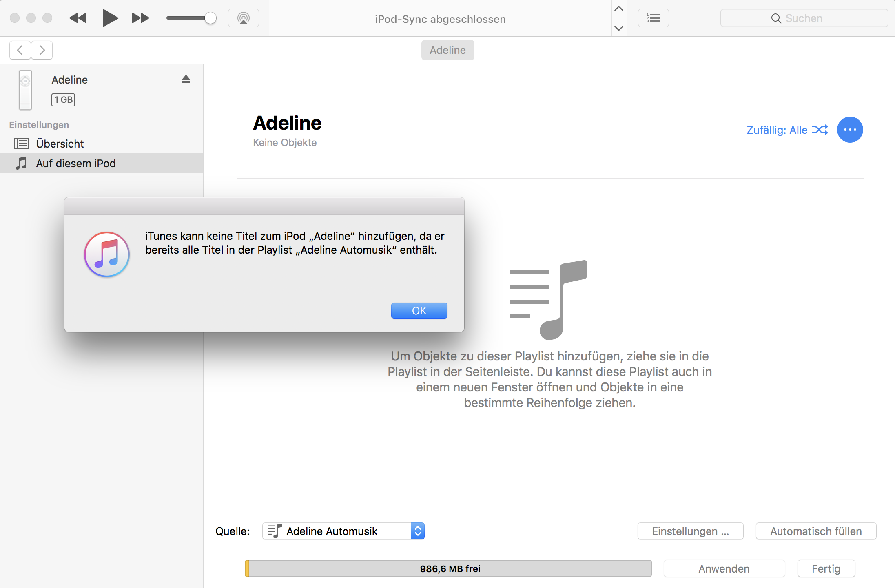Select Übersicht in the sidebar
Image resolution: width=895 pixels, height=588 pixels.
click(60, 144)
